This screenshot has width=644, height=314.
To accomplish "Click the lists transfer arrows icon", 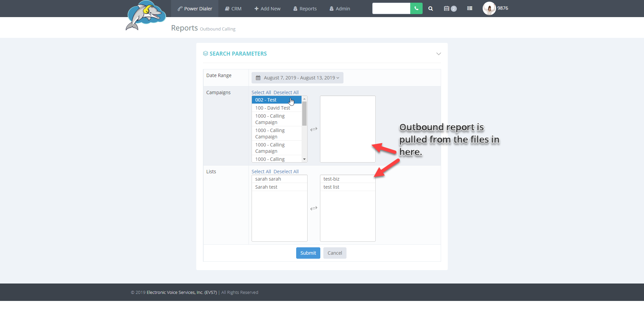I will tap(314, 208).
